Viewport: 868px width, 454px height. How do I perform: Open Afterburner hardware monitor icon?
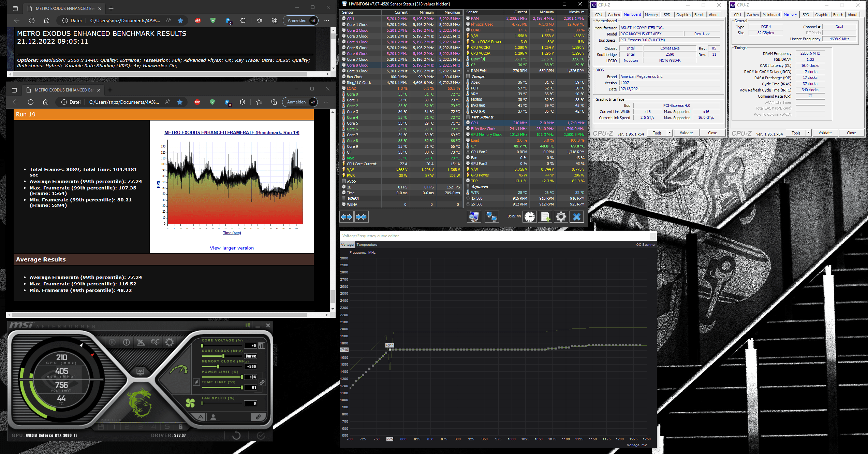point(140,372)
